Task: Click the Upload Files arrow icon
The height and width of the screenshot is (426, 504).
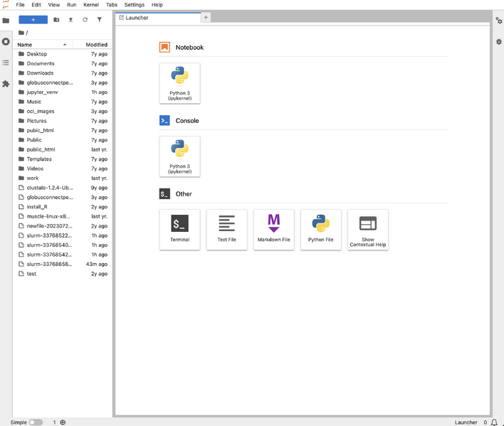Action: 70,20
